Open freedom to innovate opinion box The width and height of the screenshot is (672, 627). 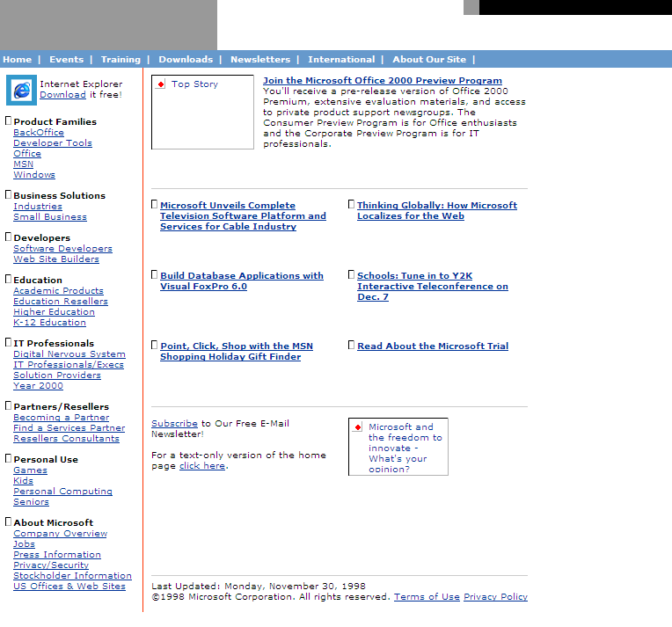(398, 447)
